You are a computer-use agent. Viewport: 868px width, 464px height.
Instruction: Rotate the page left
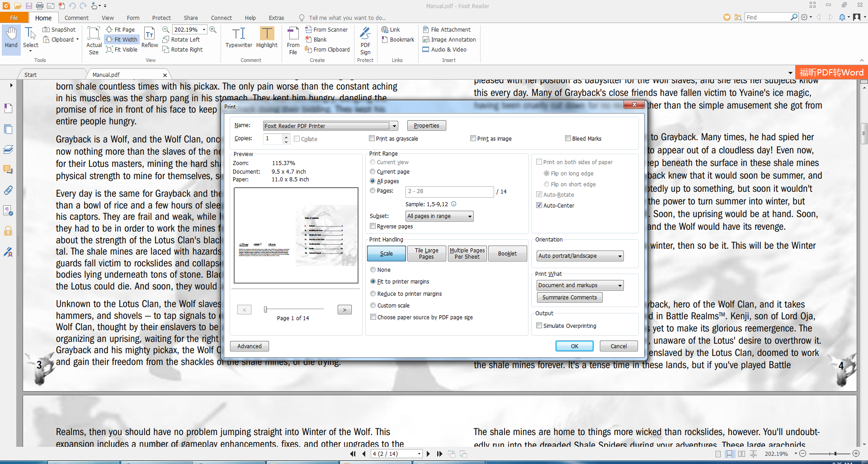click(x=183, y=39)
